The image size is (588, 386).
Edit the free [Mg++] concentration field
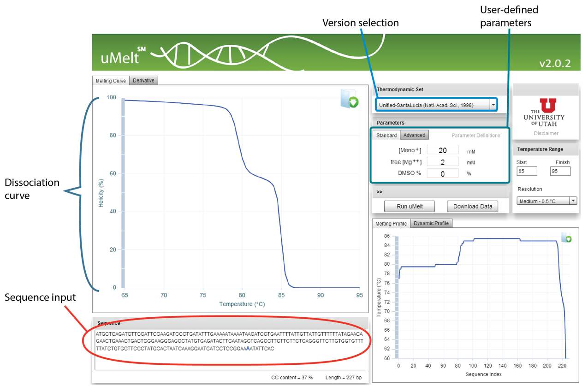click(442, 162)
